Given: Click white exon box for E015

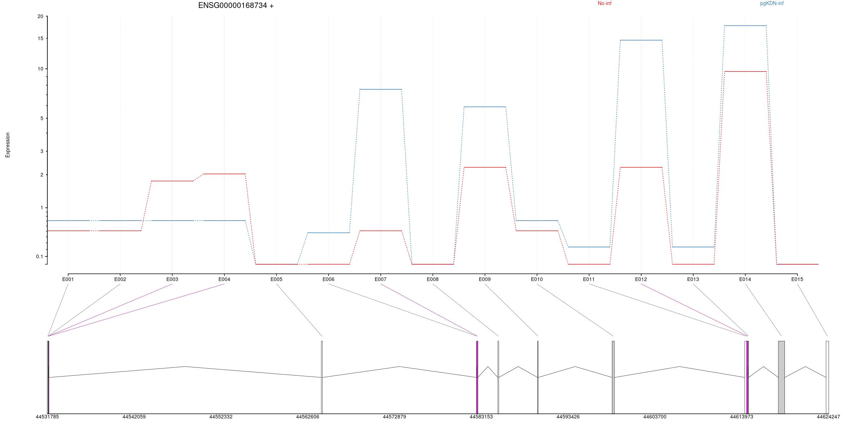Looking at the screenshot, I should pyautogui.click(x=827, y=377).
